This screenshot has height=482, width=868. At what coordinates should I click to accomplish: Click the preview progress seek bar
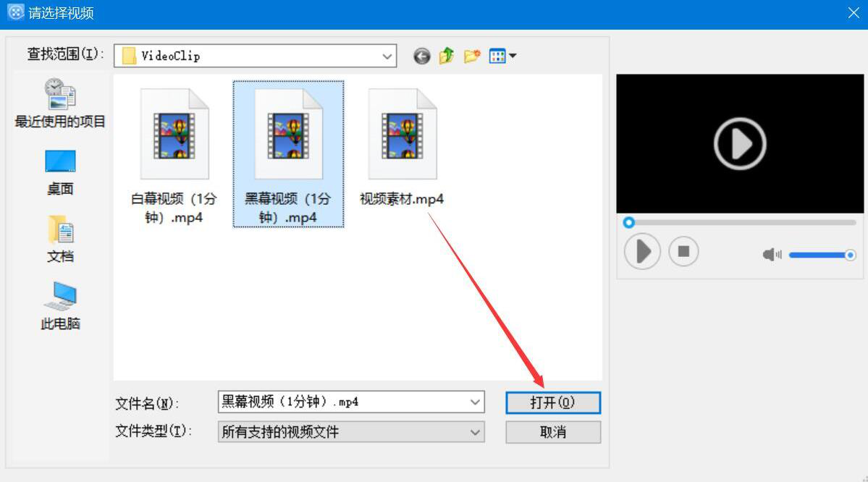pos(740,222)
